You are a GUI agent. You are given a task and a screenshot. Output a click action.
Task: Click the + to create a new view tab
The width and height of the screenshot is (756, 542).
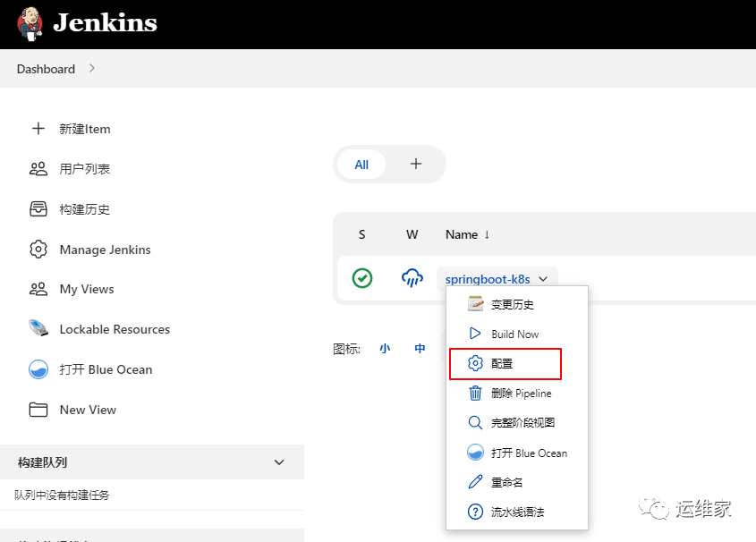pyautogui.click(x=415, y=165)
